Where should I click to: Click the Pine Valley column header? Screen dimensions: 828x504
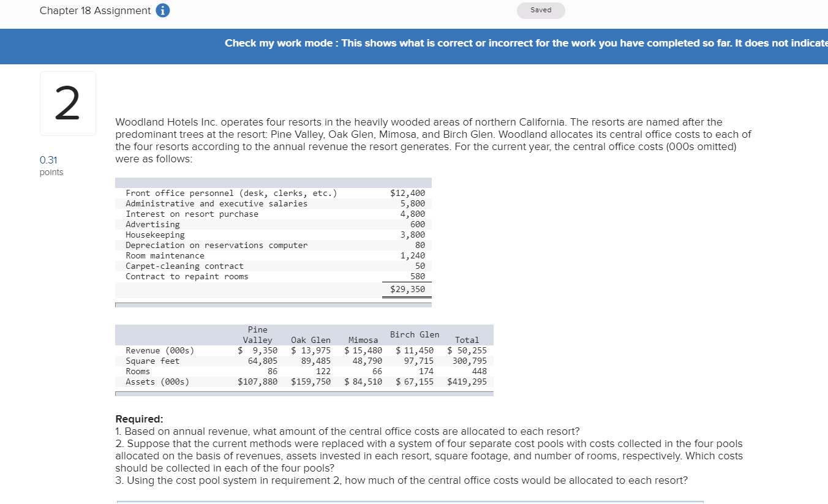(x=258, y=334)
